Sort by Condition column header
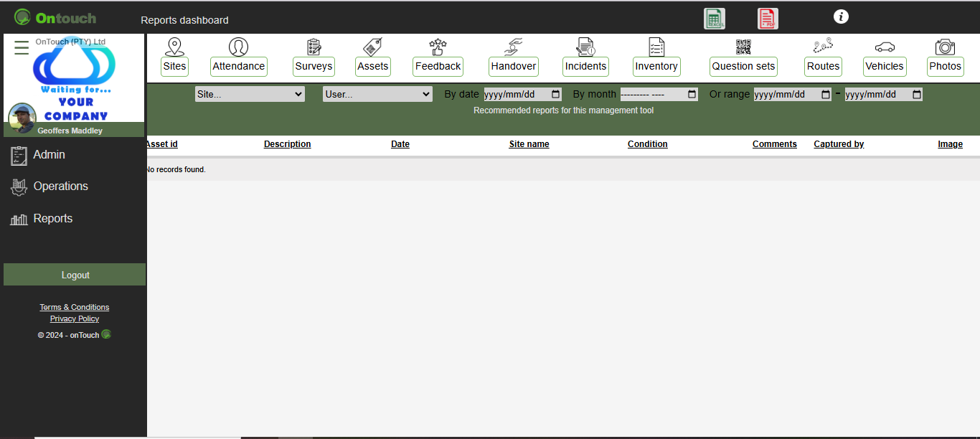 647,144
